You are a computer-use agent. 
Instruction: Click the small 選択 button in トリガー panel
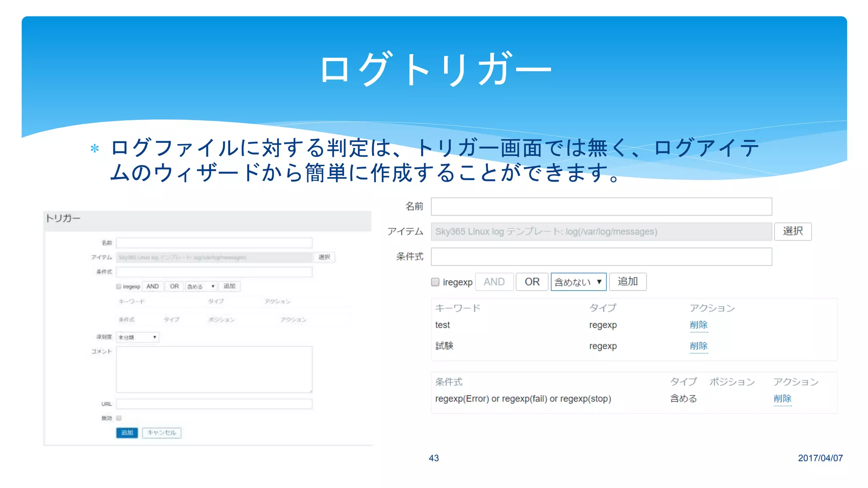coord(324,257)
